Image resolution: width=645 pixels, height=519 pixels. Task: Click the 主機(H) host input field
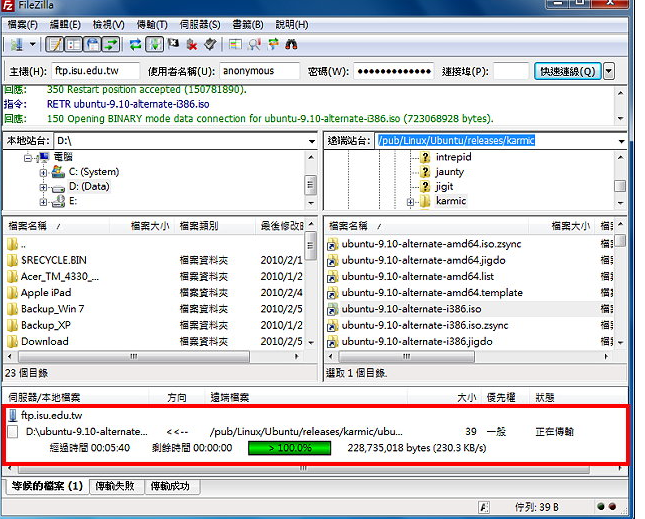point(95,71)
